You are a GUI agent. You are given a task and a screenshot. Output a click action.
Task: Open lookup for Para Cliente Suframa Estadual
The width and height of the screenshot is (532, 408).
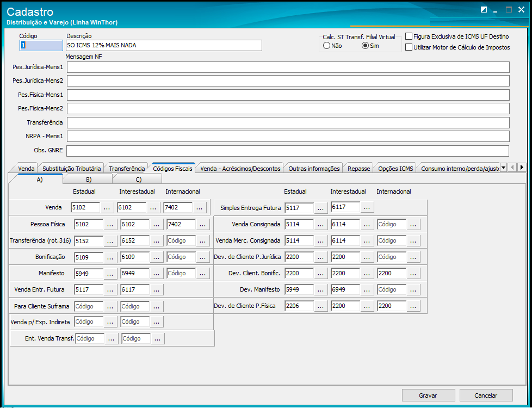pyautogui.click(x=110, y=306)
